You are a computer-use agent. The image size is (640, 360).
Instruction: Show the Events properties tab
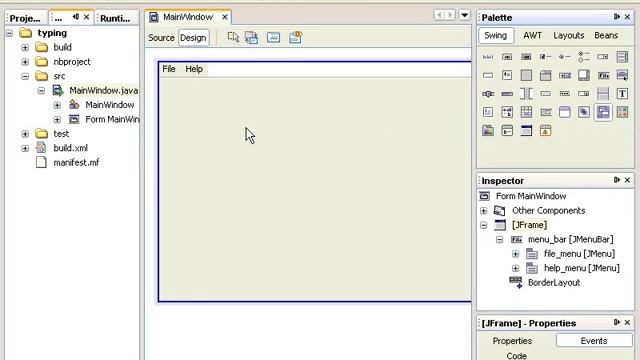[594, 341]
